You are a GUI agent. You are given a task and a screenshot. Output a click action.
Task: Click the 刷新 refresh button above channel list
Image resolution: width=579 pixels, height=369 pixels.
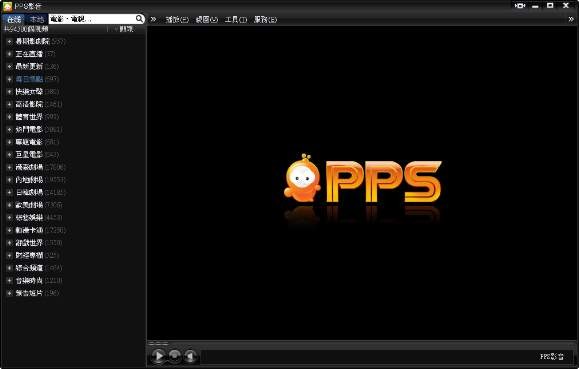pyautogui.click(x=126, y=29)
